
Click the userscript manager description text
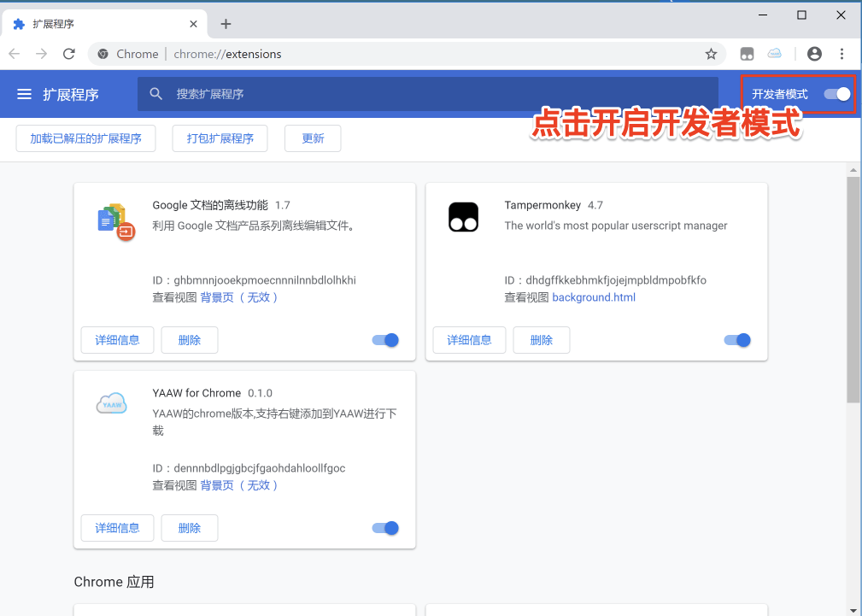616,226
